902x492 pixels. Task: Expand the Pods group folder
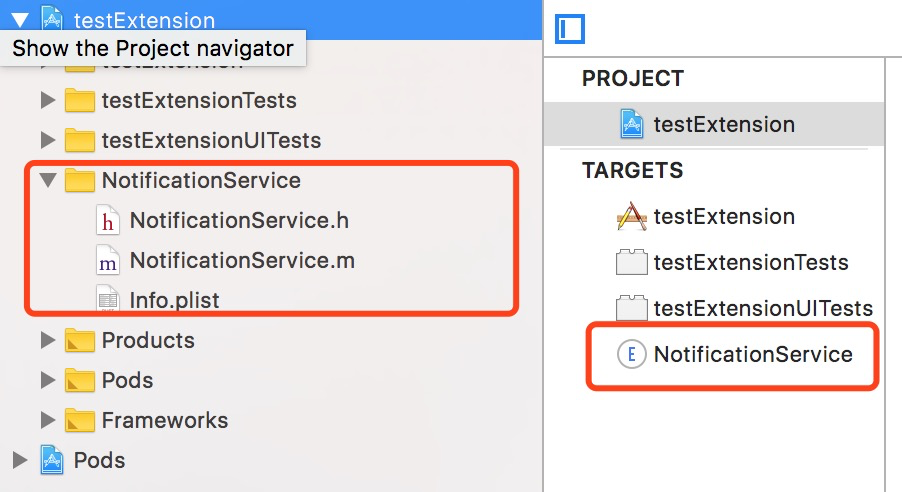(x=47, y=380)
